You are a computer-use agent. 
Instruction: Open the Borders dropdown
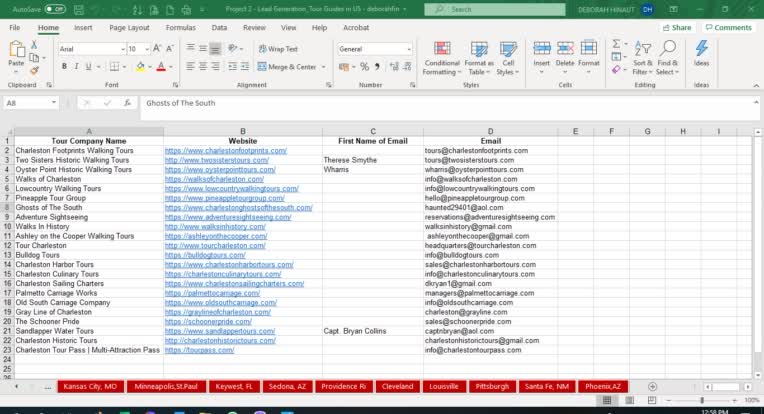[x=124, y=67]
